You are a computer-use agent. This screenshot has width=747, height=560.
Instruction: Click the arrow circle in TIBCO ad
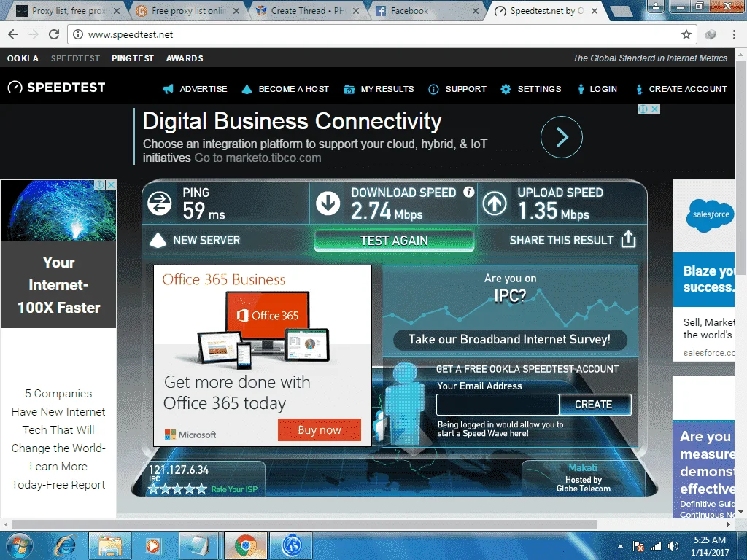[562, 137]
